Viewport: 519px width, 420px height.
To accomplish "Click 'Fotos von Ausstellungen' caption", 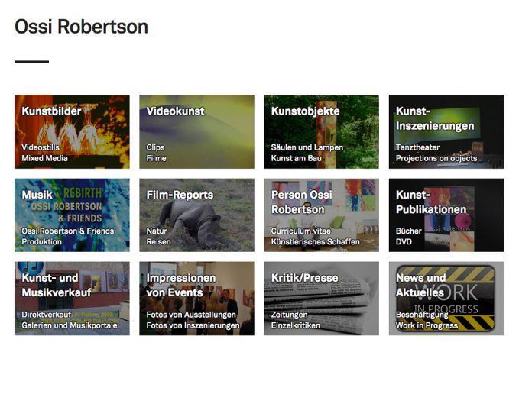I will tap(190, 315).
